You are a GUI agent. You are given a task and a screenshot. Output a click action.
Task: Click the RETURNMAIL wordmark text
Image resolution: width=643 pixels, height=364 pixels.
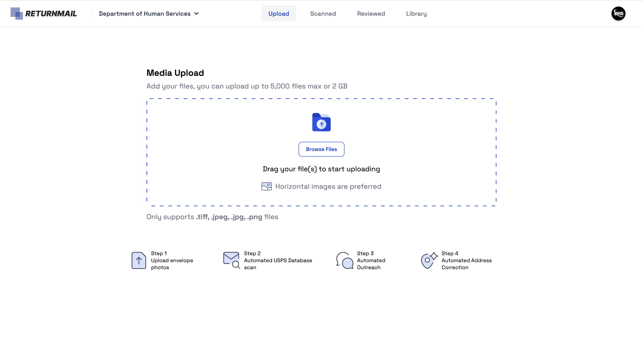[x=51, y=14]
